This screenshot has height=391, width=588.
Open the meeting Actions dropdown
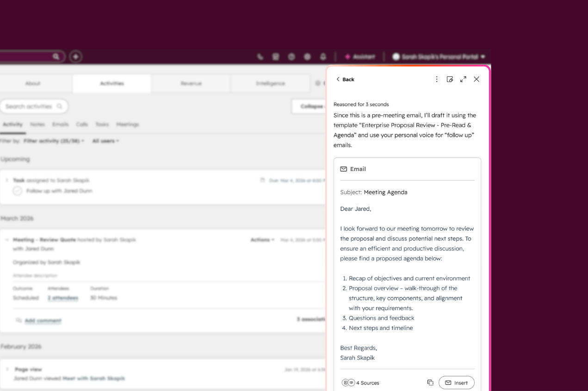pyautogui.click(x=262, y=240)
